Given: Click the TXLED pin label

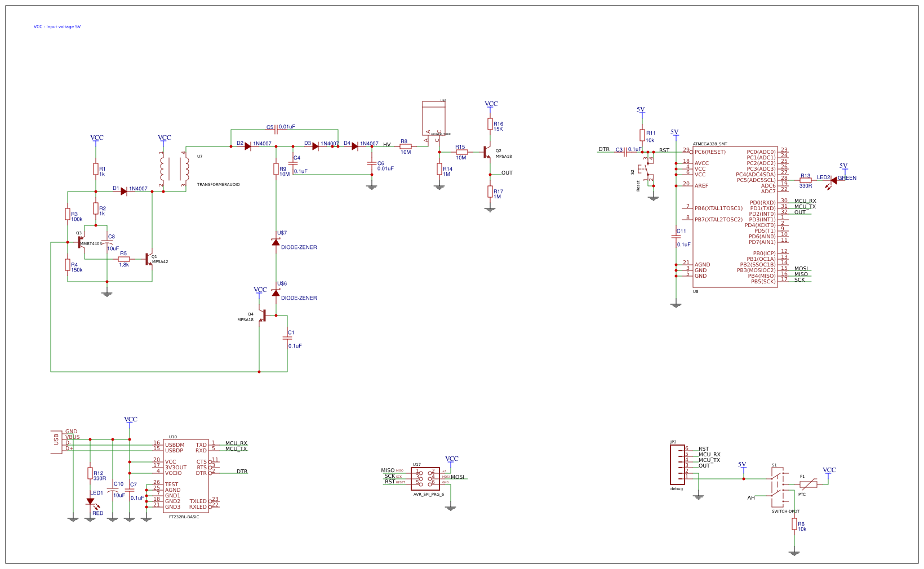Looking at the screenshot, I should pos(198,501).
